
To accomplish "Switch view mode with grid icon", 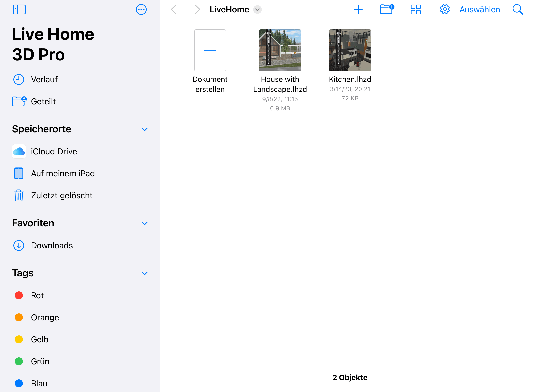I will point(416,10).
